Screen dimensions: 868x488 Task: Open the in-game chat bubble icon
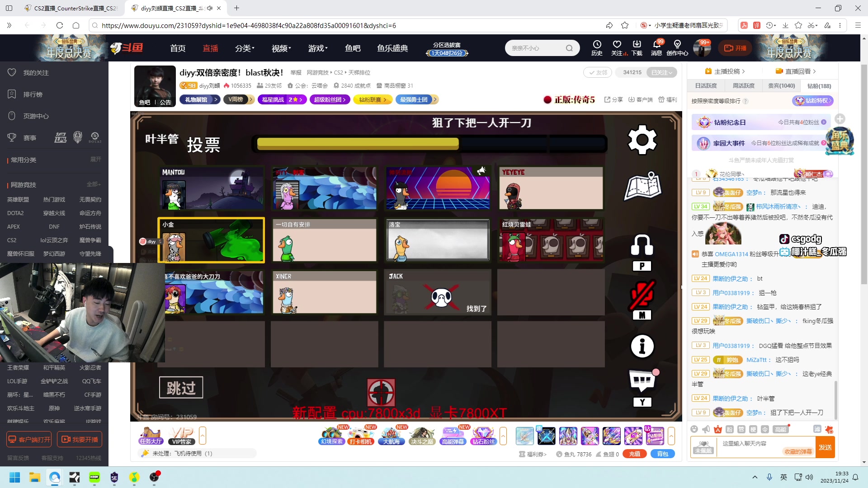pos(642,380)
